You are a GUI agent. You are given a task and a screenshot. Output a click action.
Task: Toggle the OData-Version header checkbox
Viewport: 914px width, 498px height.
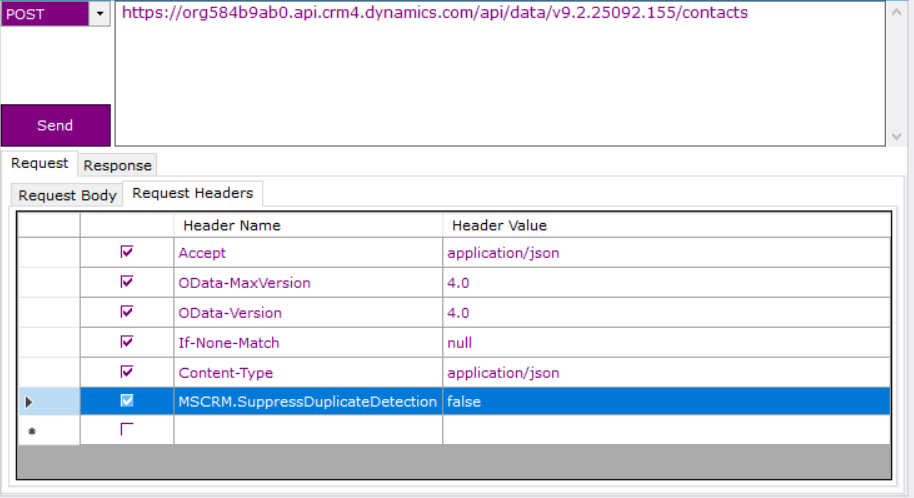(127, 312)
